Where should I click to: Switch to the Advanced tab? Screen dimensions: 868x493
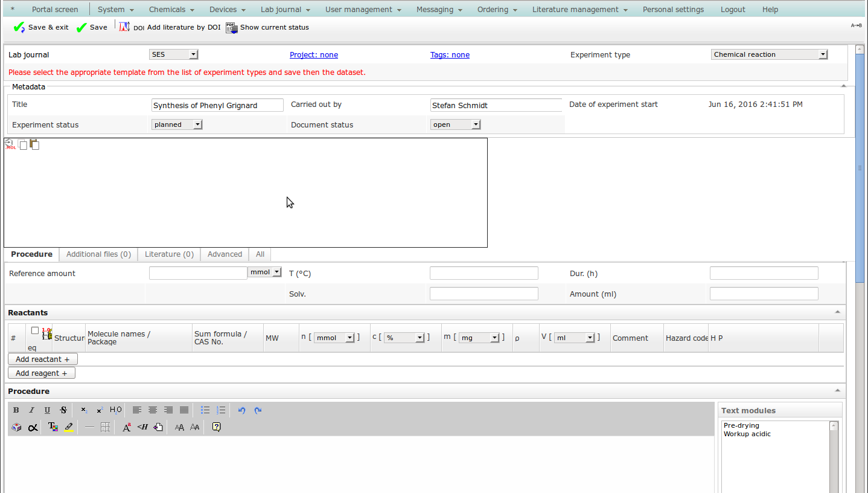[225, 254]
